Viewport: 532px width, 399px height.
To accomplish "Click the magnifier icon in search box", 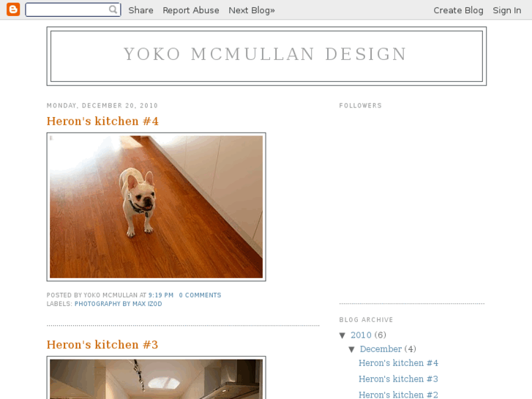I will (x=113, y=10).
